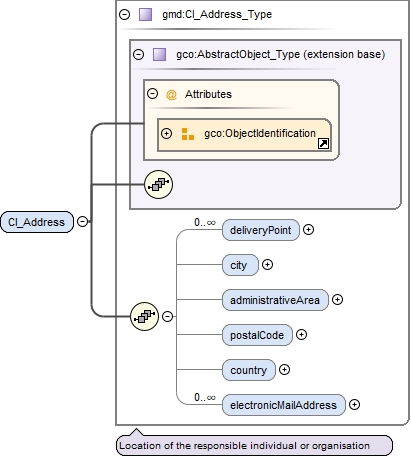Collapse the CI_Address root element
The height and width of the screenshot is (459, 411).
[82, 221]
